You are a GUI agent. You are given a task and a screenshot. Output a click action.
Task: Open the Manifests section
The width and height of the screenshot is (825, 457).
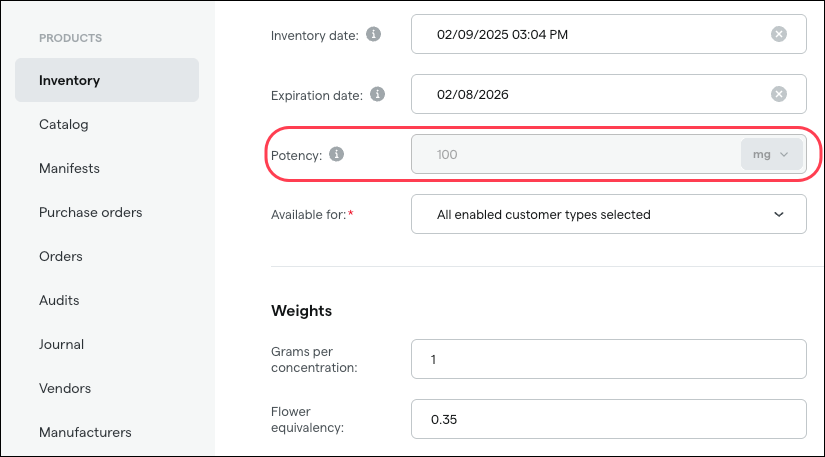(69, 168)
